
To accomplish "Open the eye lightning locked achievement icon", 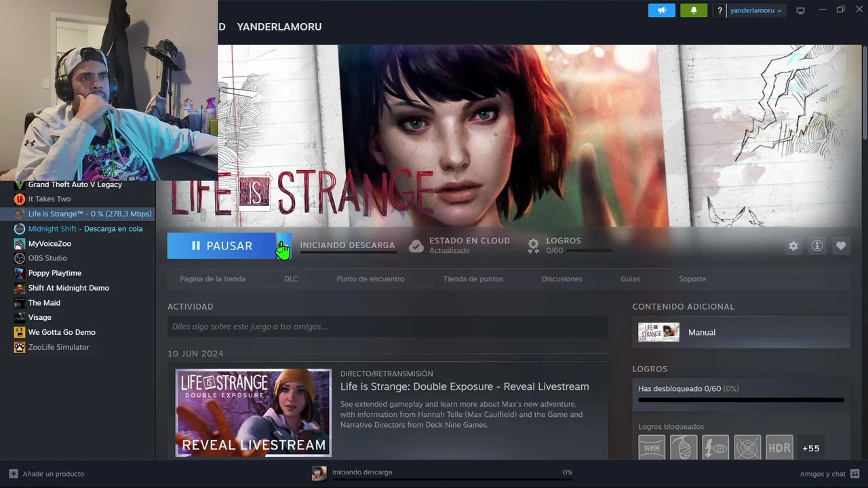I will pos(715,448).
